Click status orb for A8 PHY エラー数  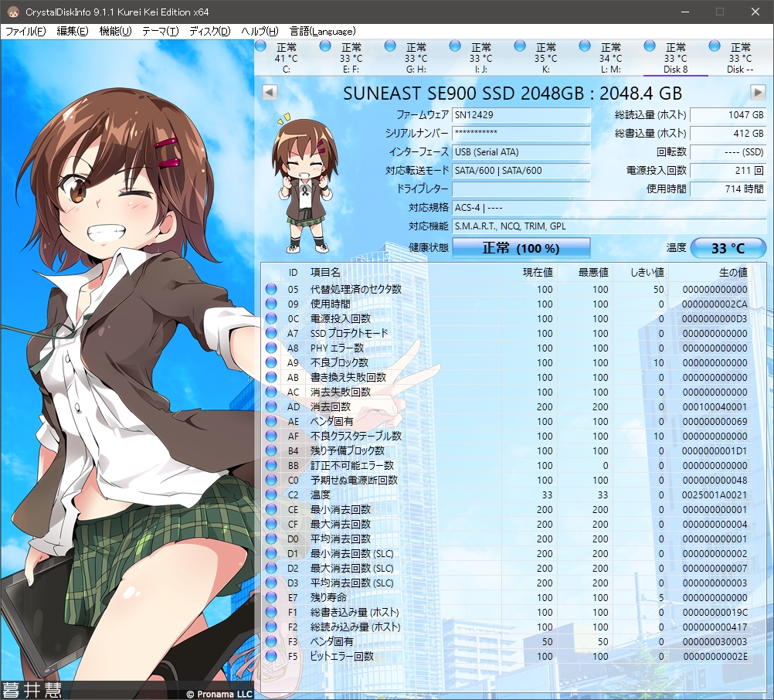coord(271,348)
